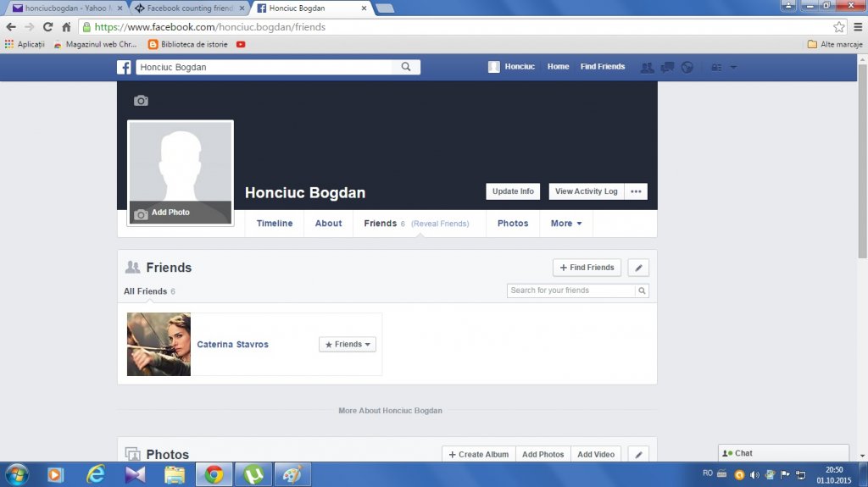Click Add Photos button
This screenshot has width=868, height=487.
(543, 454)
